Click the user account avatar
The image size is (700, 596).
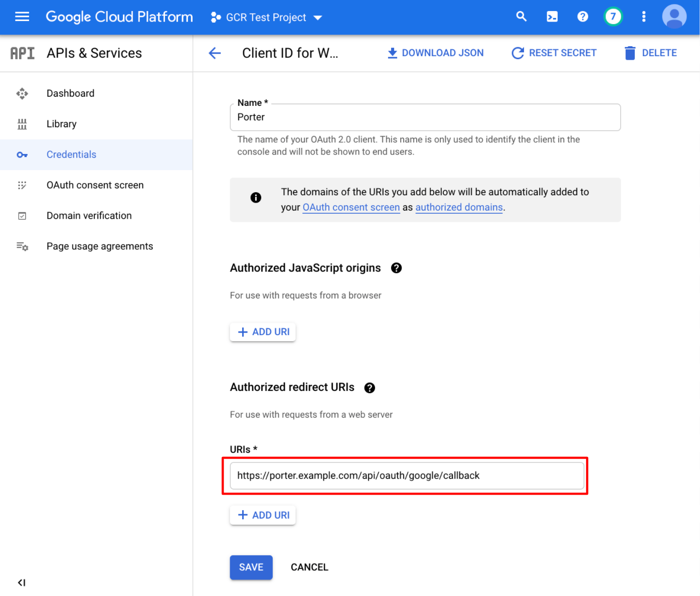coord(674,17)
